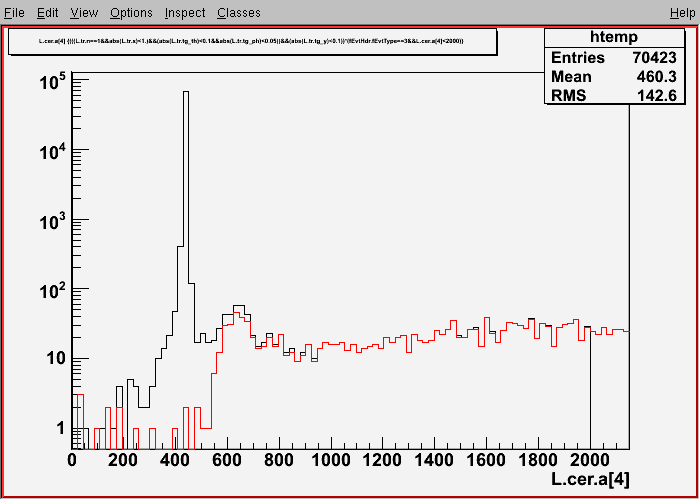Click the x-axis label 400
The image size is (700, 500).
175,460
